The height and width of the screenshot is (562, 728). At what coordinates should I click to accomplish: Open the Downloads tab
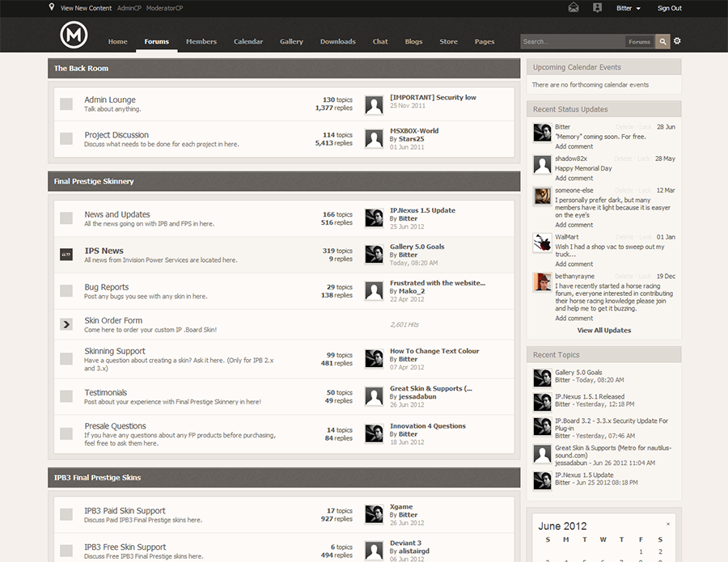click(337, 41)
